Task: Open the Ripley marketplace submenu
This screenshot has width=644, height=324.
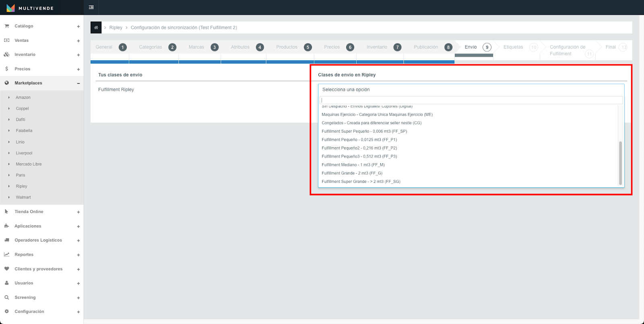Action: 22,186
